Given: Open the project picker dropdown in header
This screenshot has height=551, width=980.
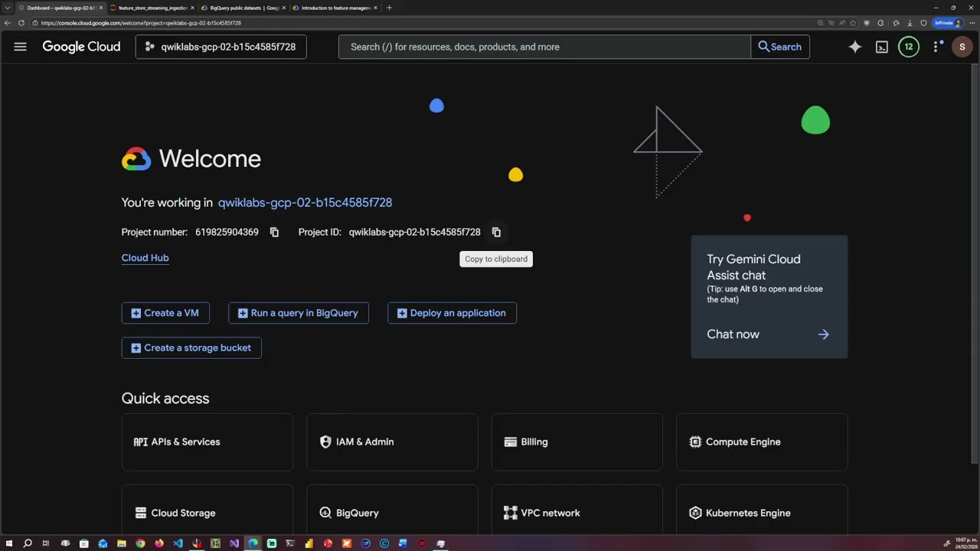Looking at the screenshot, I should (221, 47).
